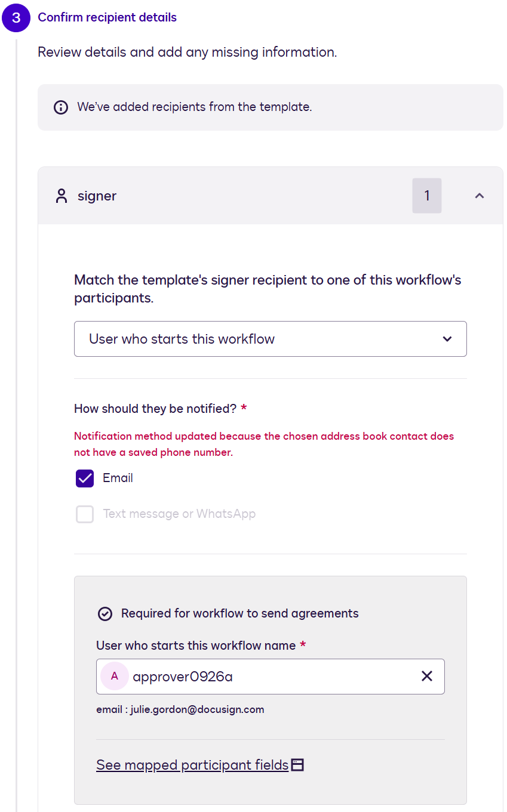Click the Required for workflow checkmark icon
The width and height of the screenshot is (507, 812).
pyautogui.click(x=105, y=614)
